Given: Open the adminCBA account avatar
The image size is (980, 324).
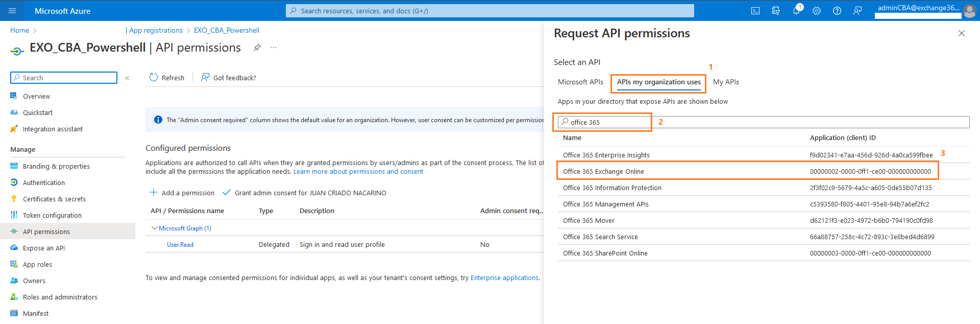Looking at the screenshot, I should pos(969,11).
